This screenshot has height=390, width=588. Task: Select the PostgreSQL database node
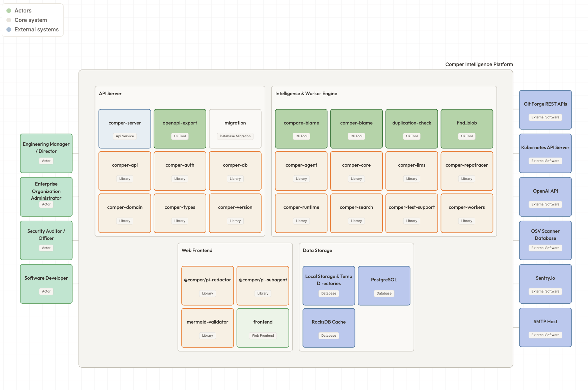point(384,286)
